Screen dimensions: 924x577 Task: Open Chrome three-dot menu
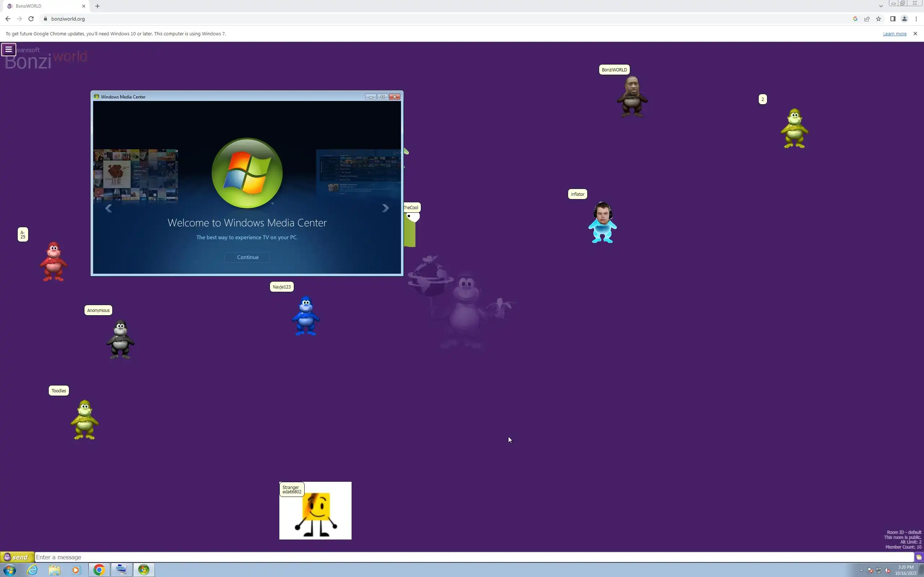point(916,19)
